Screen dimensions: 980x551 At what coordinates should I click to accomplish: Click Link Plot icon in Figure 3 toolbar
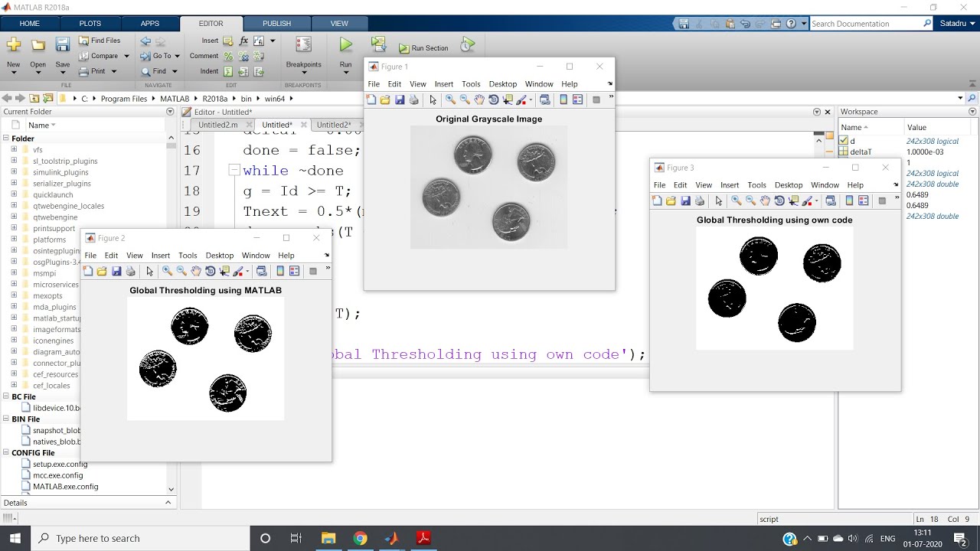coord(830,201)
